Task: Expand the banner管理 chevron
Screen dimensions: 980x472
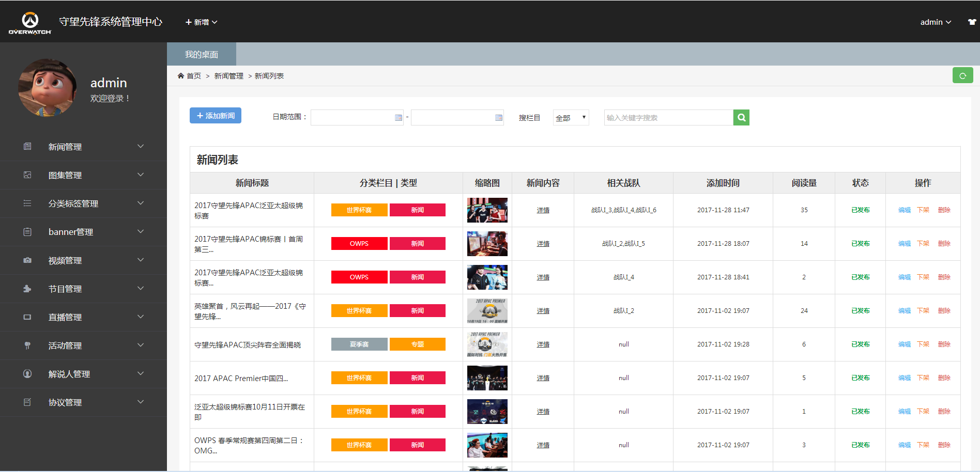Action: point(141,231)
